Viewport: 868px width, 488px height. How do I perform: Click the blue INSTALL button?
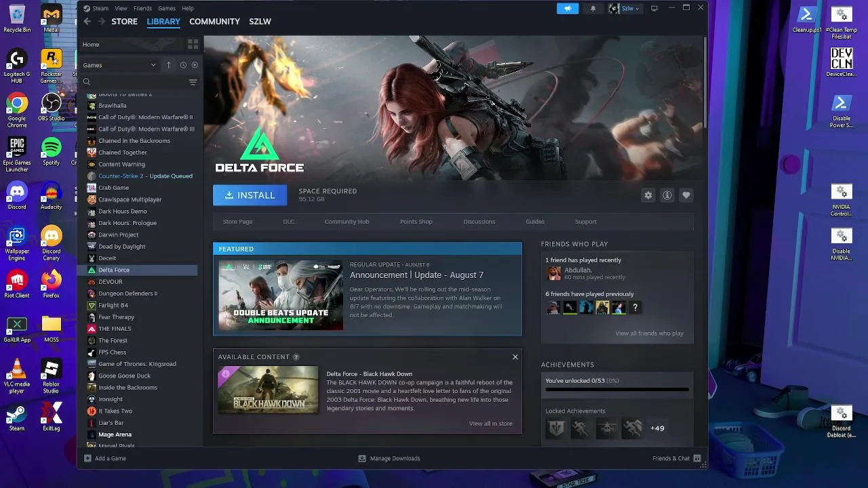(x=250, y=195)
